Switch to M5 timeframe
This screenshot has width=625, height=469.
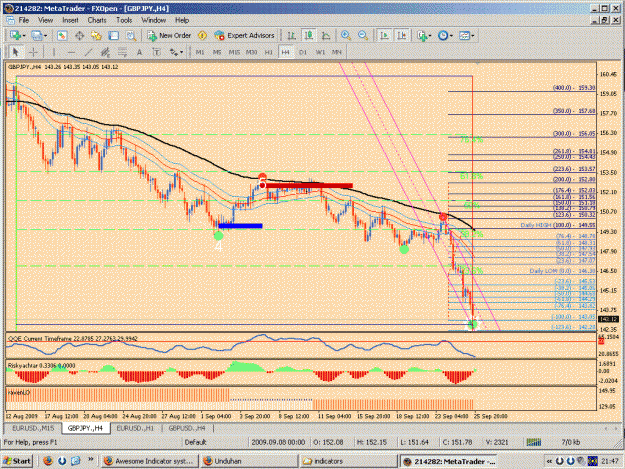[x=217, y=52]
